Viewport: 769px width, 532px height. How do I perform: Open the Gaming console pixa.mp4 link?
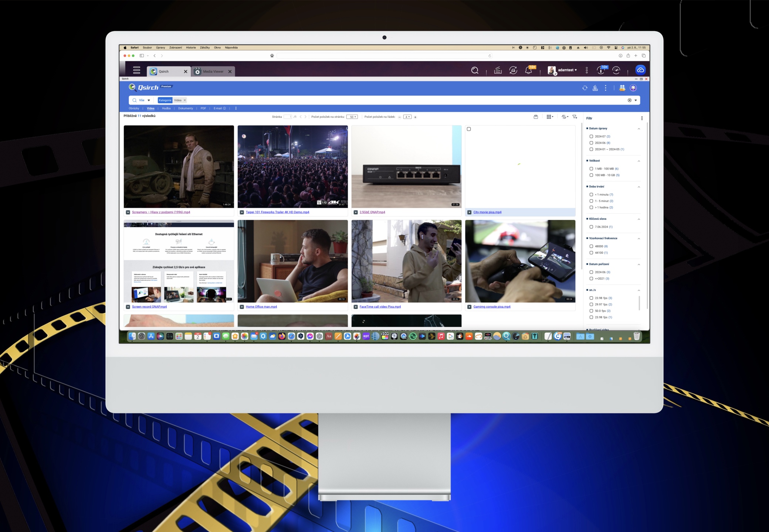tap(491, 307)
